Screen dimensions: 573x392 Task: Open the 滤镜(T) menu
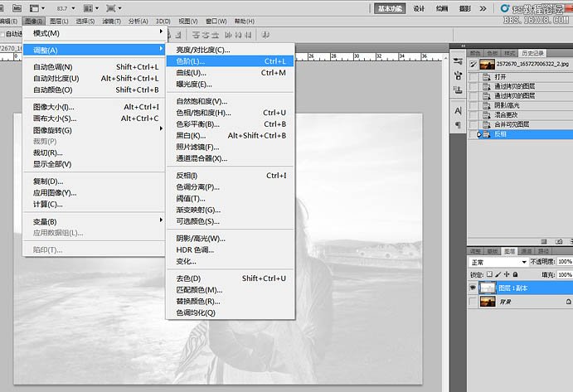click(111, 22)
